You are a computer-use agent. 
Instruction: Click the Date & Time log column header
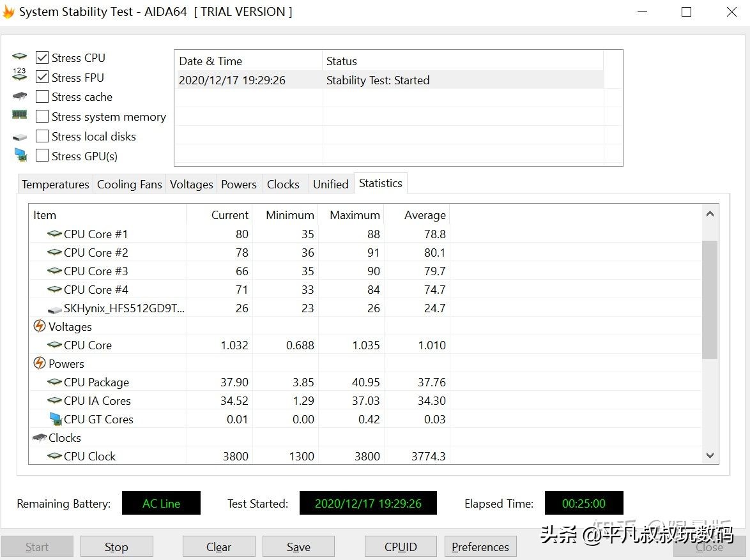pyautogui.click(x=249, y=61)
